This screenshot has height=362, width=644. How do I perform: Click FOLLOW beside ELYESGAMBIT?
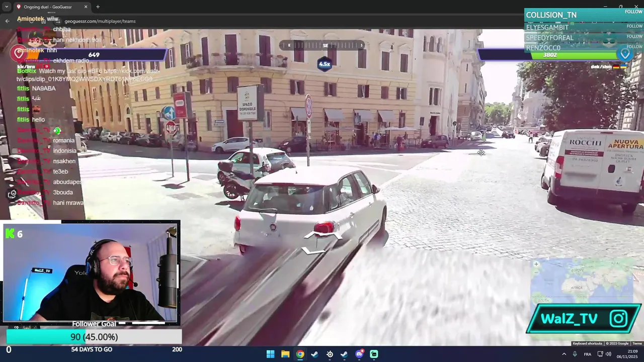(634, 26)
